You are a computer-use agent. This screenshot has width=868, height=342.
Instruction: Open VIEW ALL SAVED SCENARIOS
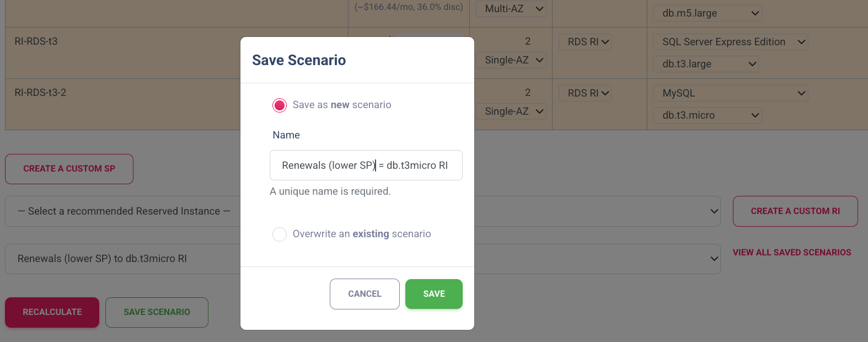[x=792, y=252]
